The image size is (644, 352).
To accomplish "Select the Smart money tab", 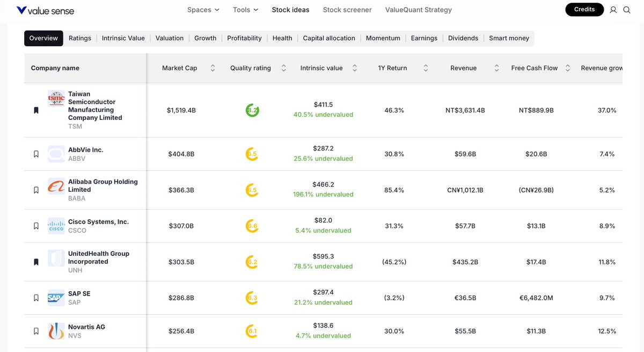I will 509,38.
